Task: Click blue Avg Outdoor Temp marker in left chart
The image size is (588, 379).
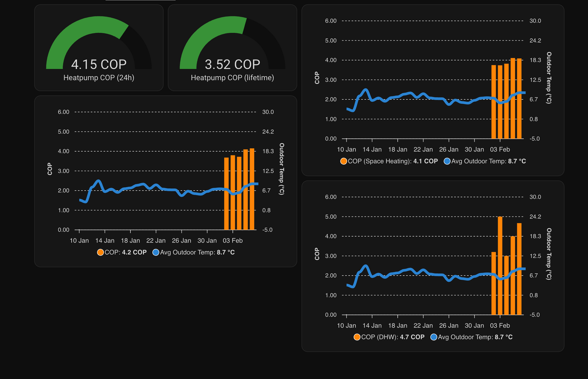Action: click(x=156, y=252)
